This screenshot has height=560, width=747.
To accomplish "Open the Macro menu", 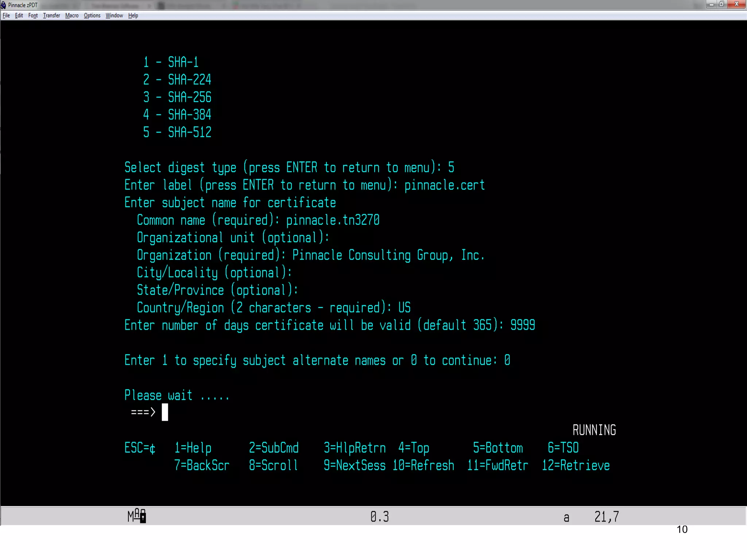I will click(x=72, y=15).
